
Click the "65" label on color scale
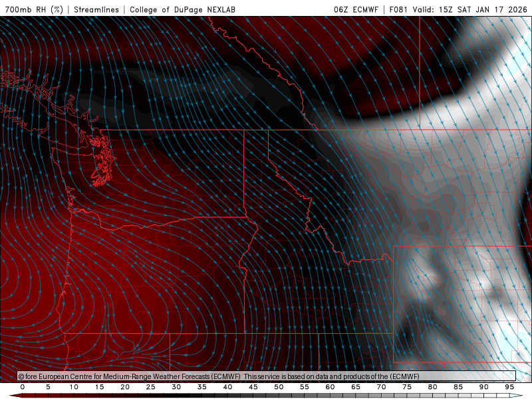pos(356,387)
